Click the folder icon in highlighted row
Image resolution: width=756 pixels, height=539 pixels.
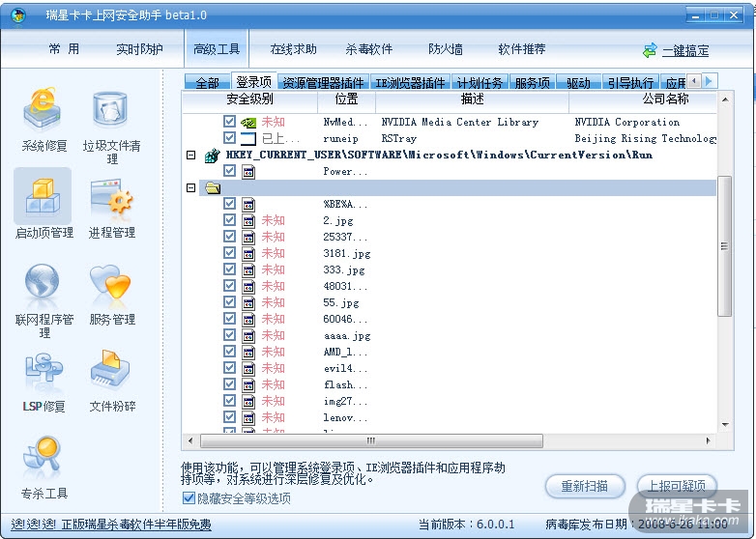coord(212,187)
